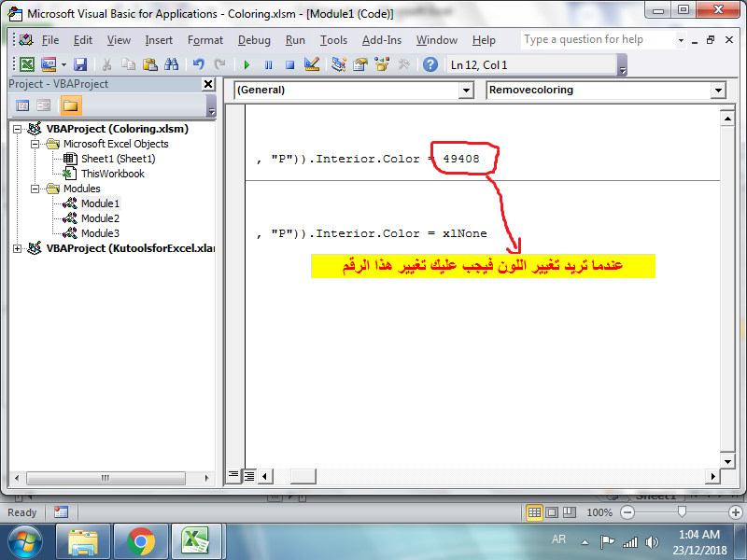Toggle Folders view in the Project panel

[x=71, y=105]
